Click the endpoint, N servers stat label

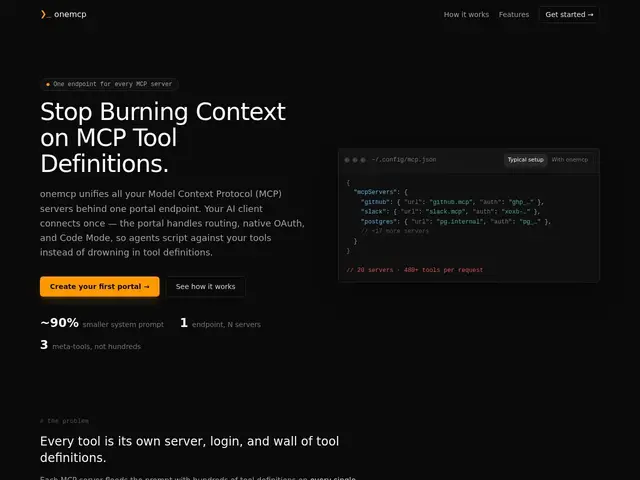226,324
